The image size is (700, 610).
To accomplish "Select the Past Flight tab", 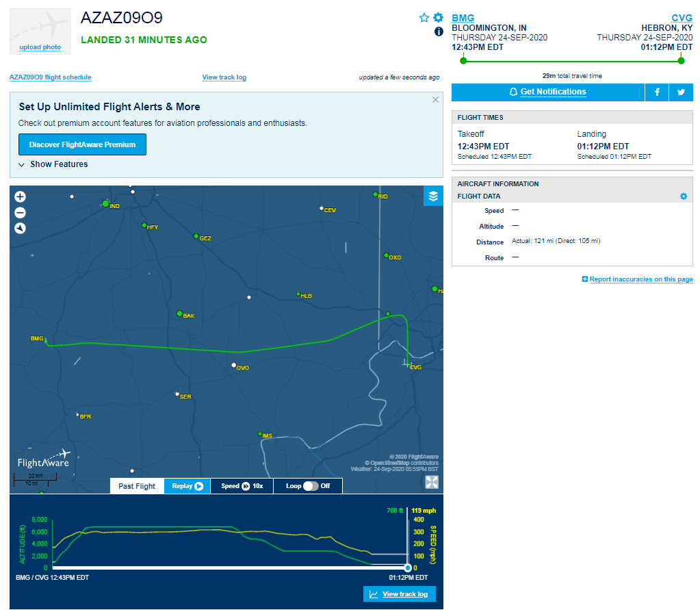I will [137, 486].
